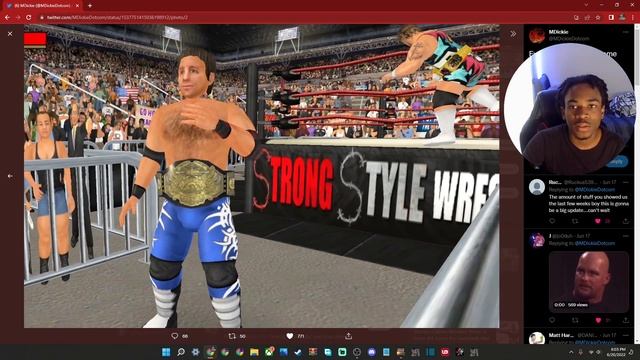Focus the twitter.com address bar
The height and width of the screenshot is (360, 640).
pos(306,18)
